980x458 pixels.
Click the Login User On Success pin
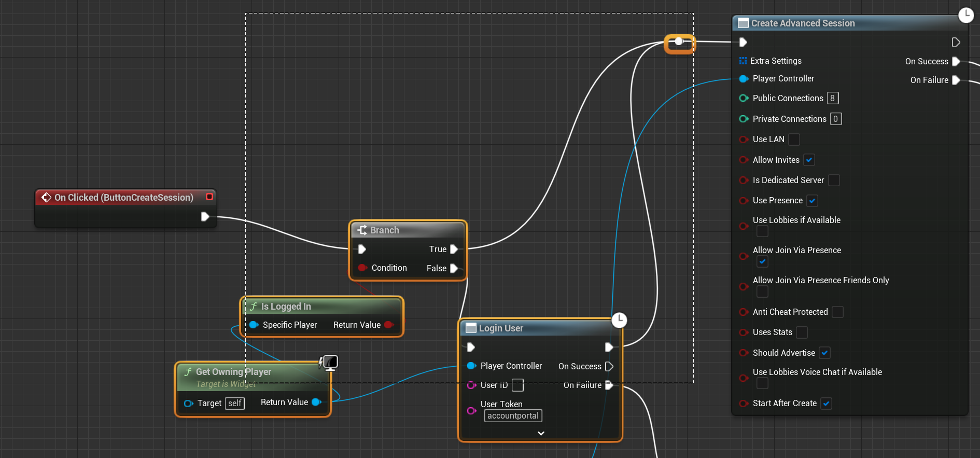pos(609,367)
